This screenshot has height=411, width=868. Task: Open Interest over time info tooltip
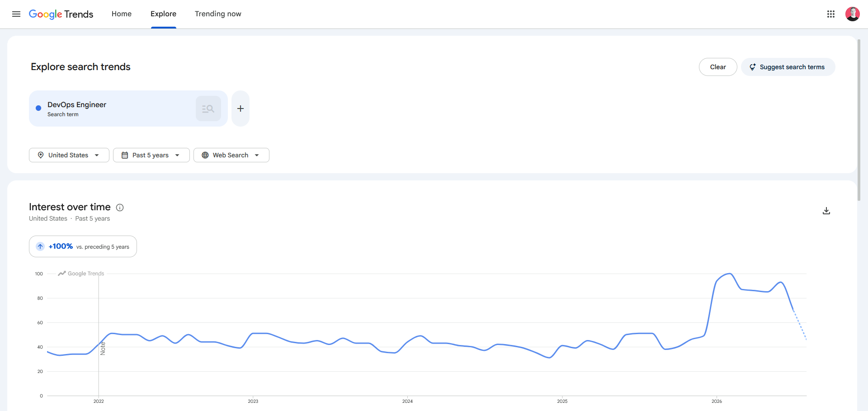[120, 208]
